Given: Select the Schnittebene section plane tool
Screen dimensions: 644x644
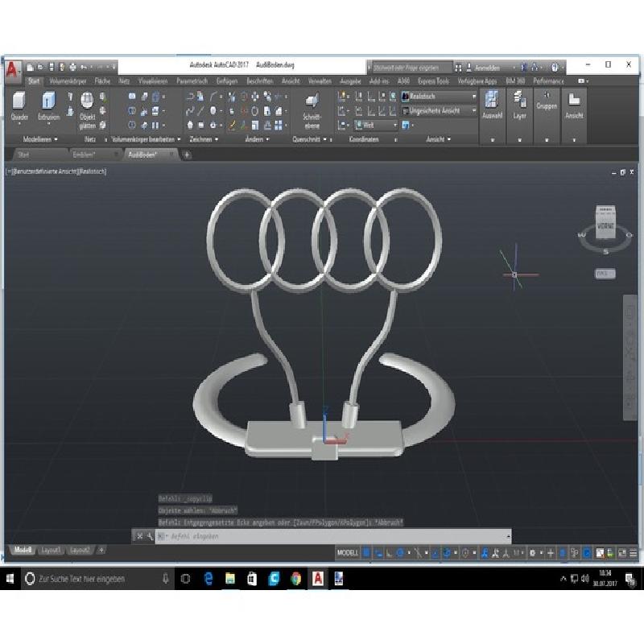Looking at the screenshot, I should tap(312, 111).
